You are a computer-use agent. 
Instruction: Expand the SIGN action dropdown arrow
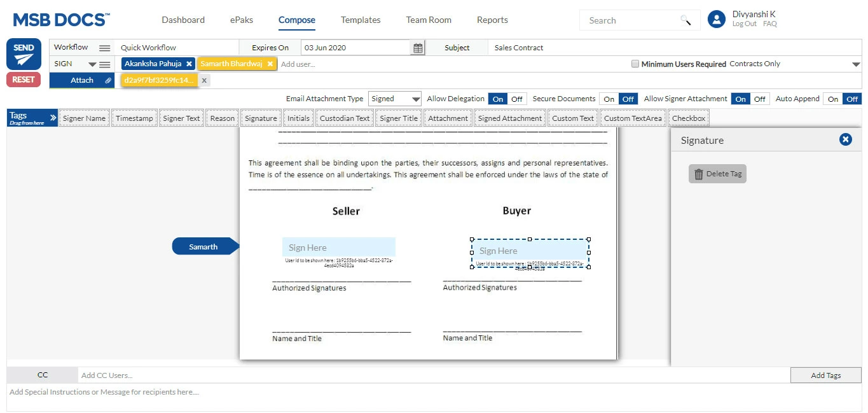point(92,64)
